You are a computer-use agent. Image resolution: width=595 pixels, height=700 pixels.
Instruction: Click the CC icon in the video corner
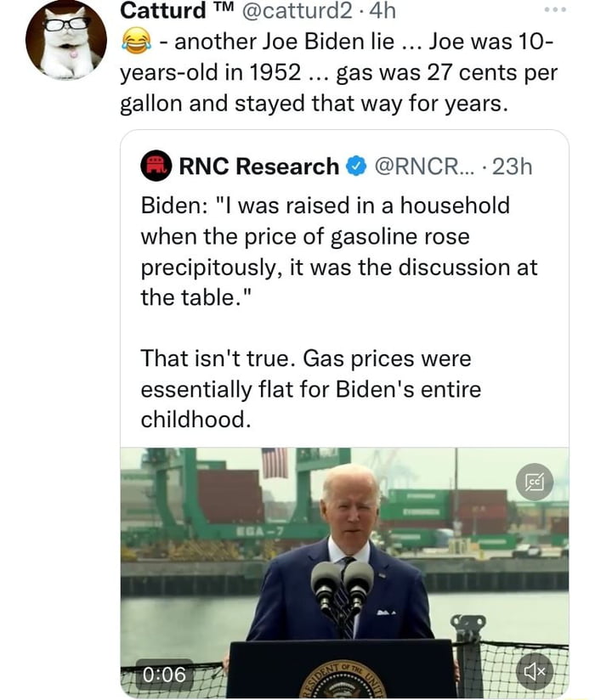pyautogui.click(x=535, y=483)
